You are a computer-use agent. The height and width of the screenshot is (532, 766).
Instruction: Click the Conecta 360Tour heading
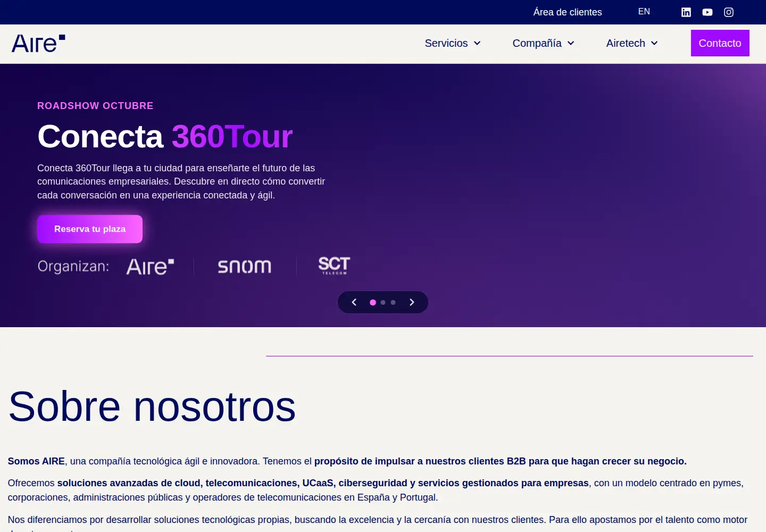click(x=165, y=137)
